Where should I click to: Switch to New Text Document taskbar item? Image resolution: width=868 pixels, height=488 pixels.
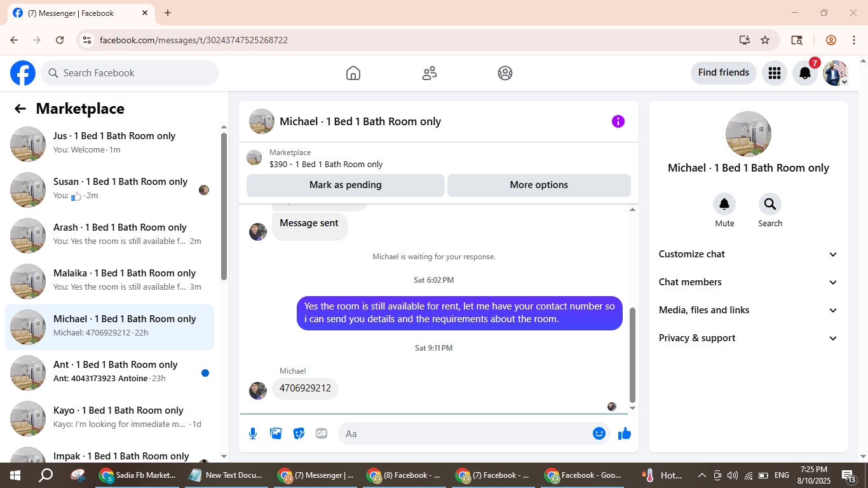226,475
